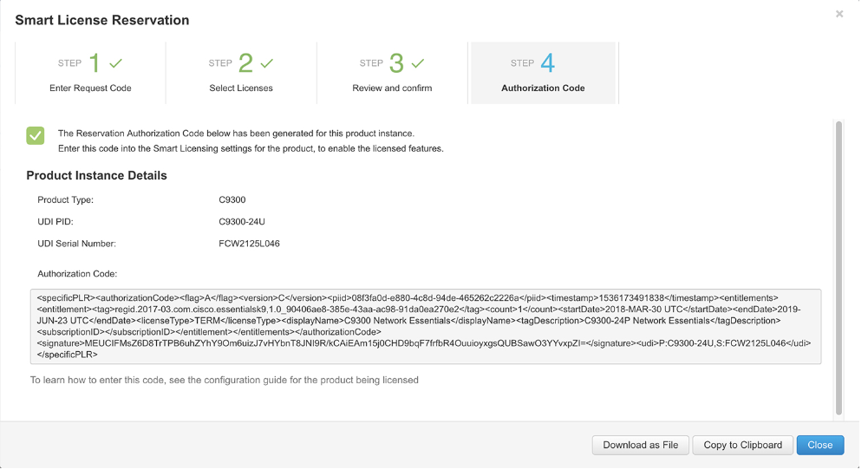
Task: Select the Authorization Code step tab
Action: [x=543, y=88]
